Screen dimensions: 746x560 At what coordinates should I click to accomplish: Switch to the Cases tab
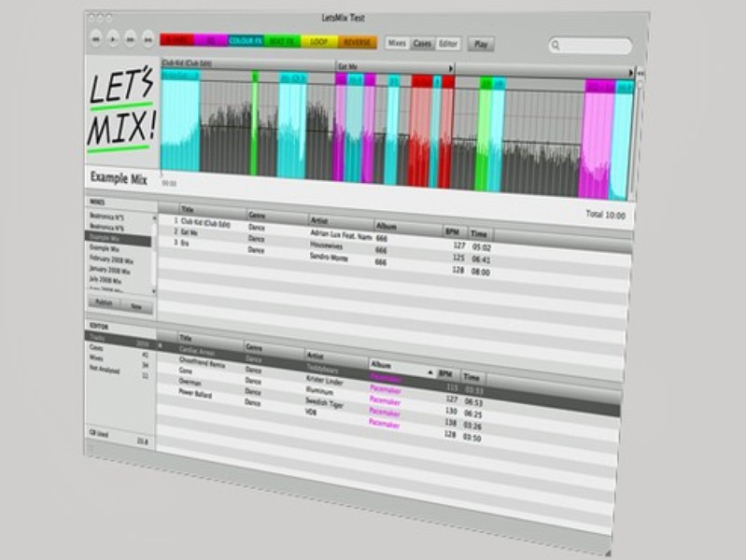pyautogui.click(x=422, y=44)
